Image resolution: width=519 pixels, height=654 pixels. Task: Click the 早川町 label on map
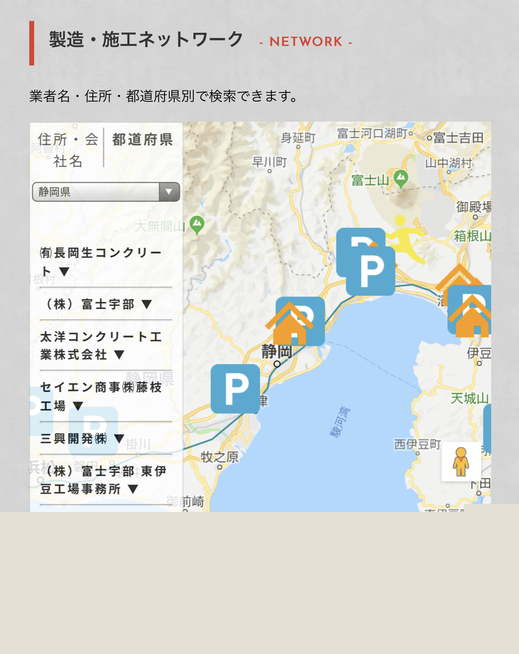[270, 162]
